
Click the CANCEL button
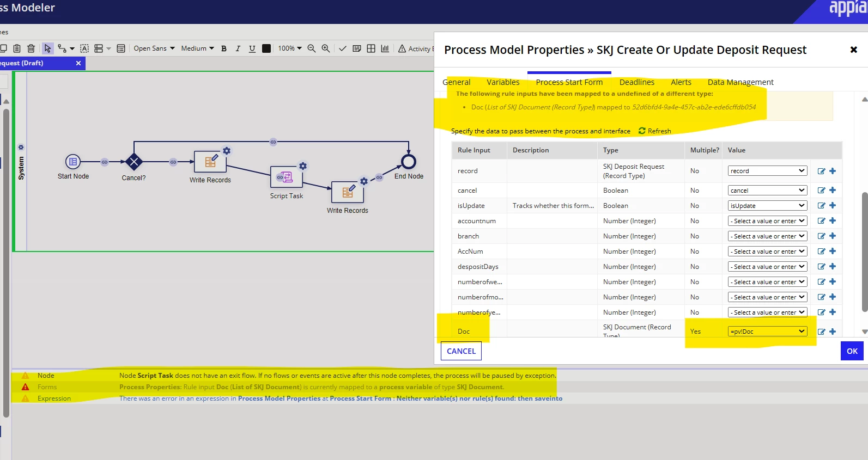click(461, 351)
